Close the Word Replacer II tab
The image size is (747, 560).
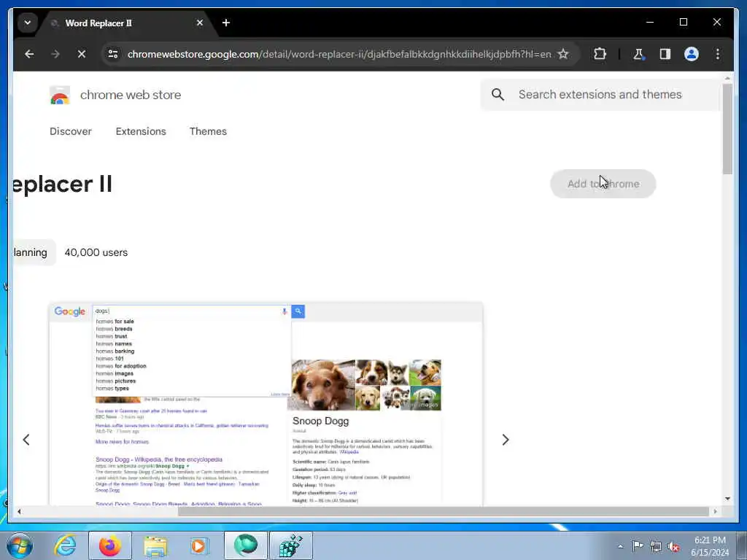click(200, 23)
